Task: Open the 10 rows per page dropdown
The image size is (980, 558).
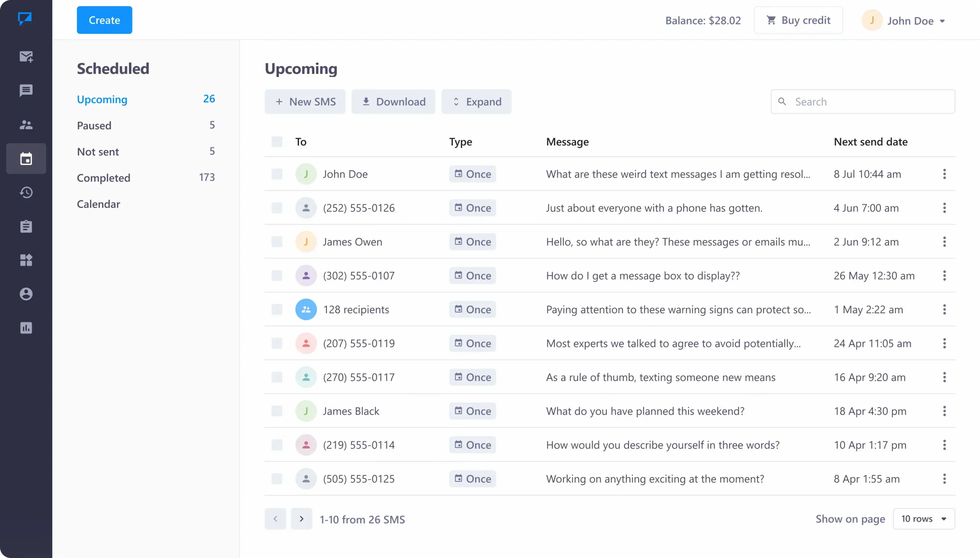Action: click(924, 519)
